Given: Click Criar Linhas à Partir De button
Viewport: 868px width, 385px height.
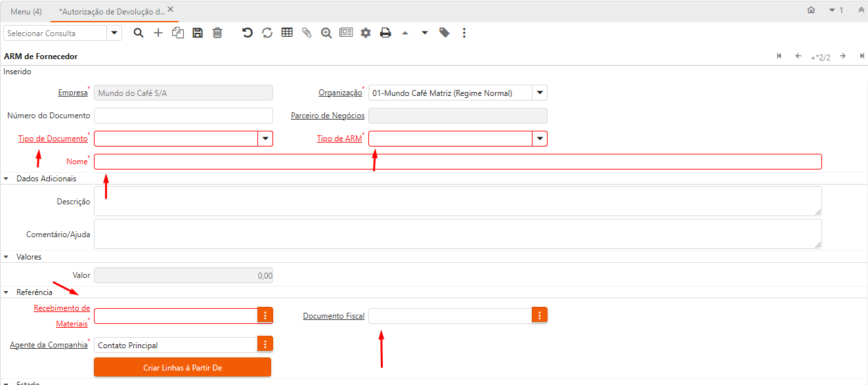Looking at the screenshot, I should tap(183, 368).
